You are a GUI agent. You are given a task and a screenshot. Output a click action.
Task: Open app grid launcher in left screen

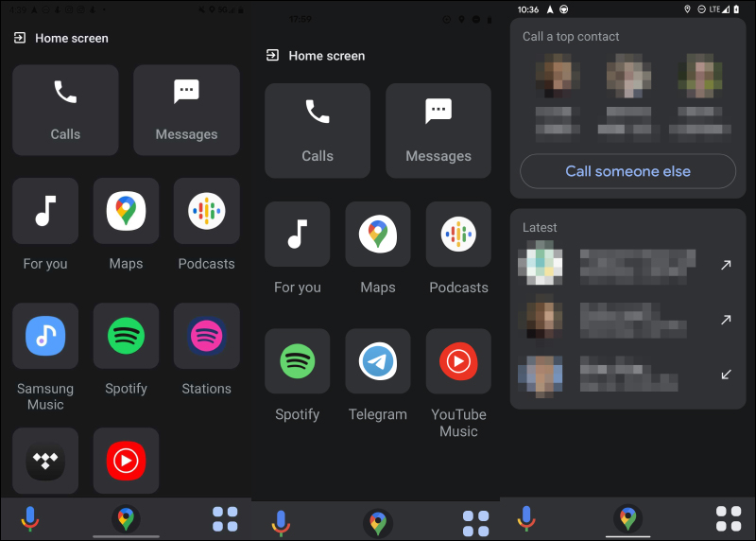tap(225, 519)
